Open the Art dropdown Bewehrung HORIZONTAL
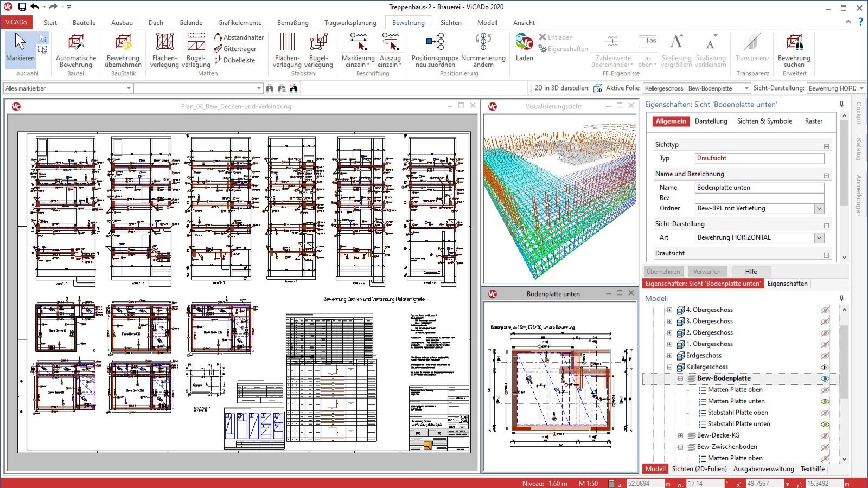Viewport: 868px width, 488px height. point(819,237)
